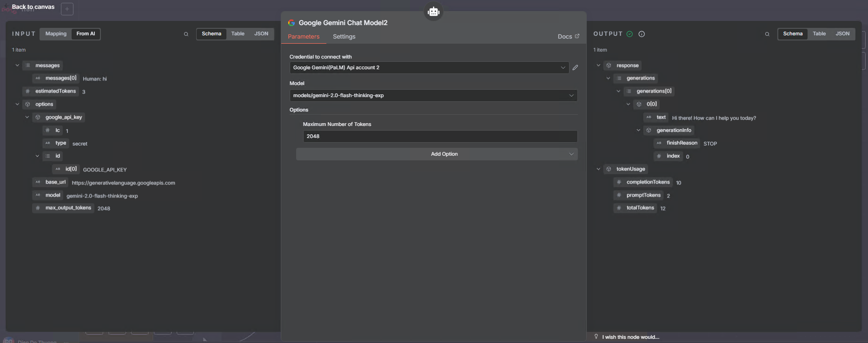The height and width of the screenshot is (343, 868).
Task: Open the Model dropdown
Action: [x=433, y=96]
